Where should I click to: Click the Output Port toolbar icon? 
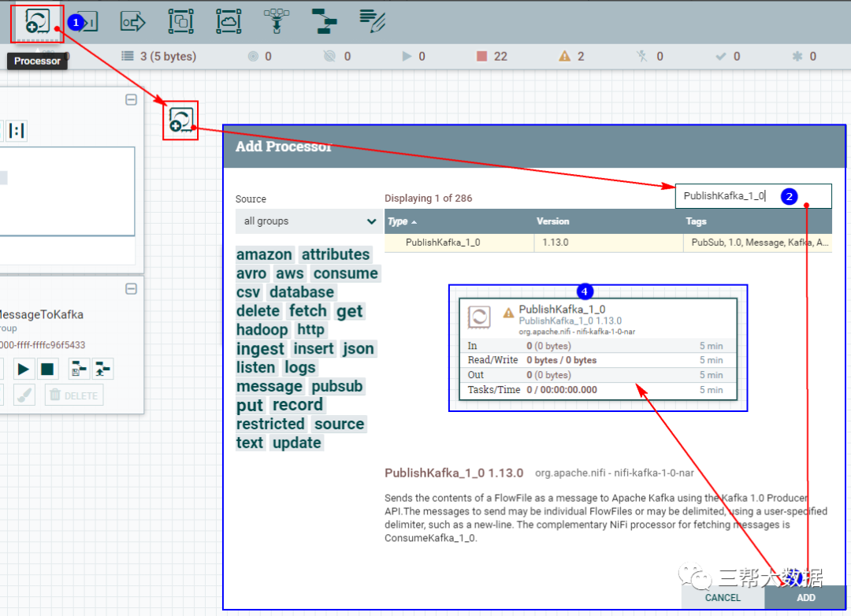132,21
